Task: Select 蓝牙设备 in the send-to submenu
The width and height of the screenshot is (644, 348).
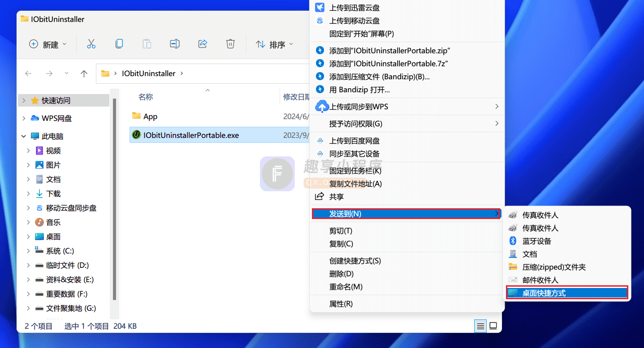Action: (x=567, y=241)
